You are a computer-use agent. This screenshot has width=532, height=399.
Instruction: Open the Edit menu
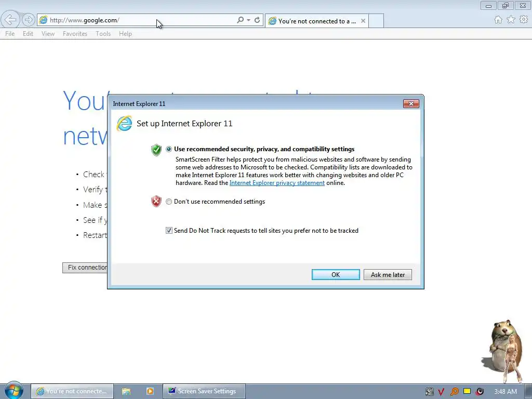pos(28,34)
